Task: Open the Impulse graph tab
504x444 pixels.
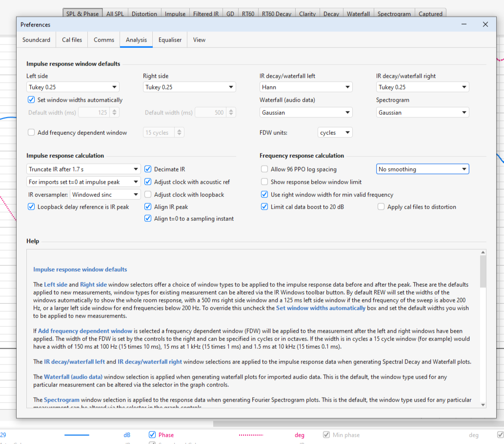Action: (x=175, y=14)
